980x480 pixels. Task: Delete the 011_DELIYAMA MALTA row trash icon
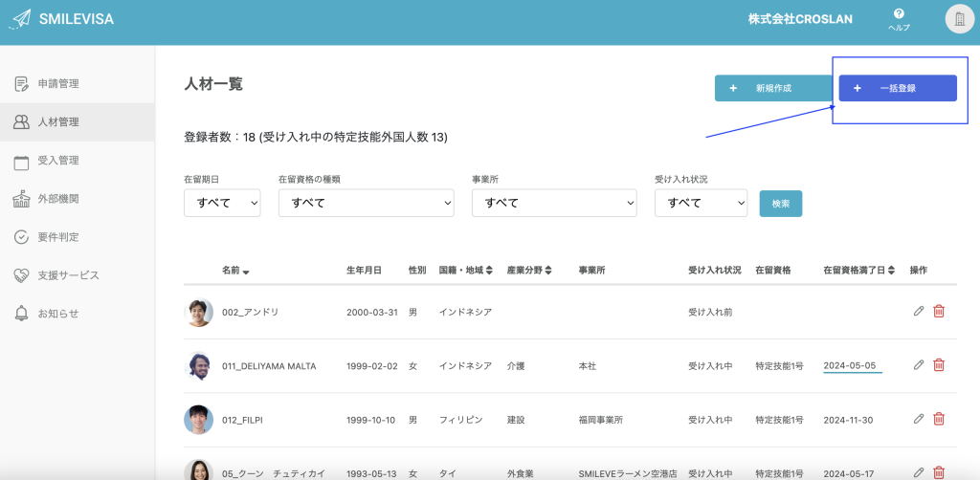click(x=939, y=364)
